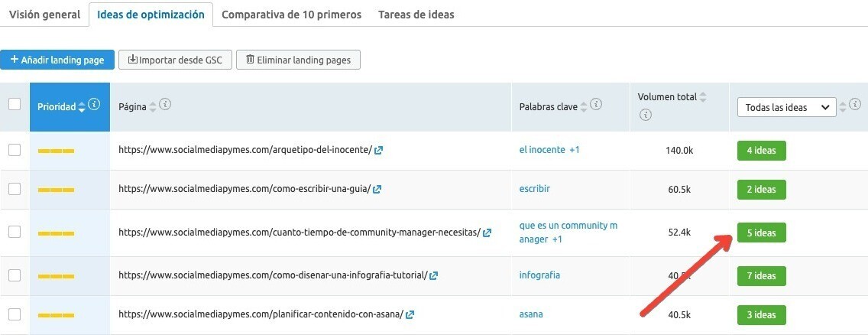Open external link icon for infografia-tutorial URL
868x335 pixels.
click(x=434, y=276)
